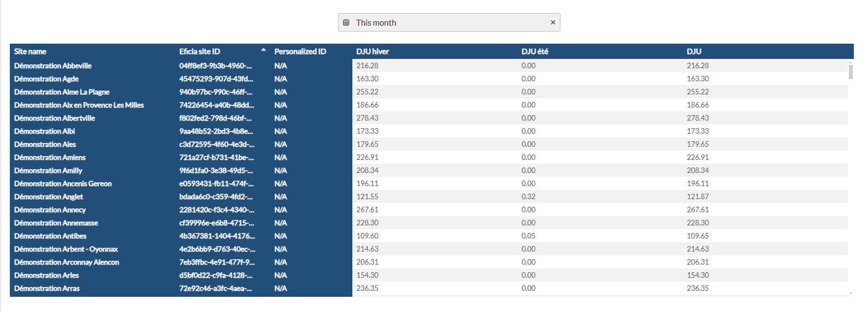Click site ID 04ff8ef3-9b3b-4960 cell
This screenshot has width=868, height=311.
point(216,66)
